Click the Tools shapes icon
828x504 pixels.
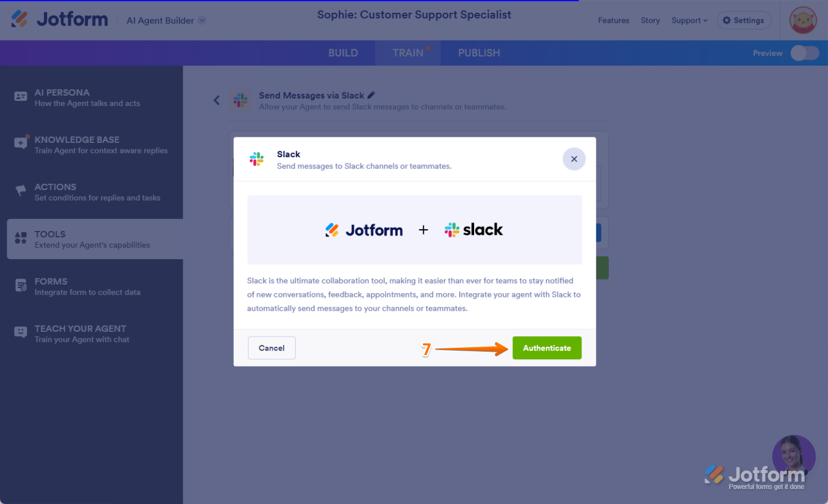click(x=20, y=238)
